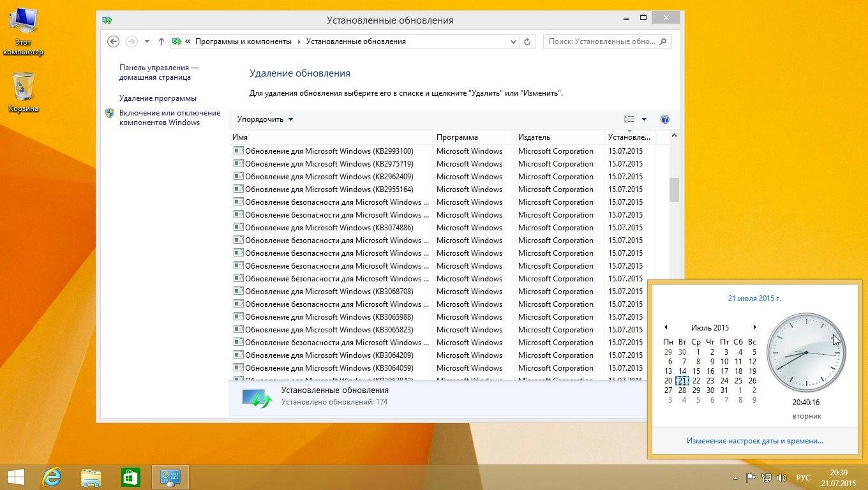Change view with the view icon

coord(629,119)
